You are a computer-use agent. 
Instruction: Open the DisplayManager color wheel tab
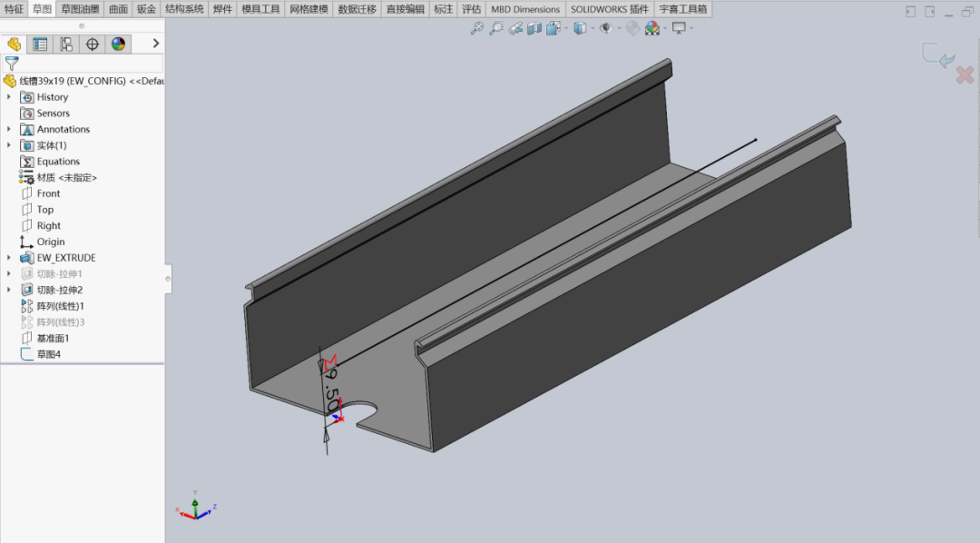pos(118,44)
